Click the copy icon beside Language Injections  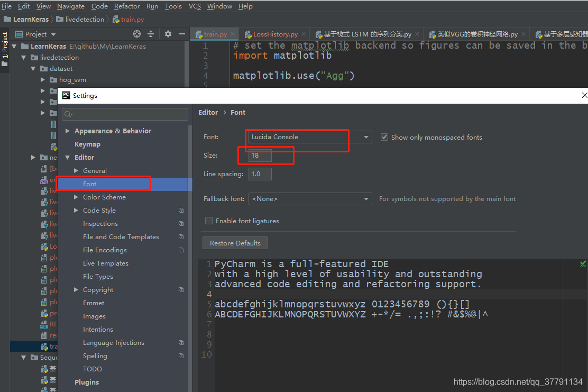tap(181, 342)
